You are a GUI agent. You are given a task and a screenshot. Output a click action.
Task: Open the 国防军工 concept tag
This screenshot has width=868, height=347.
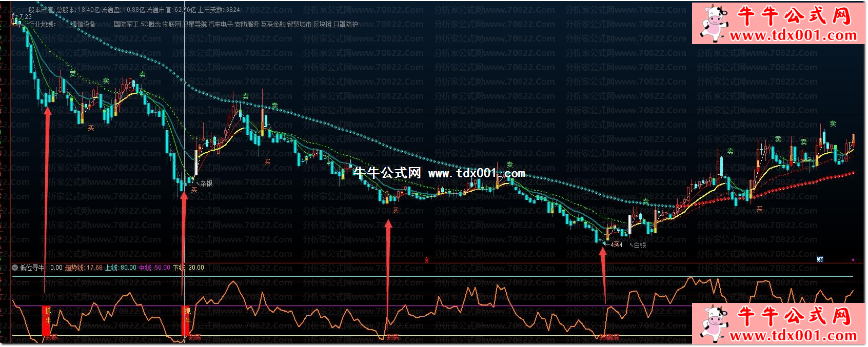126,24
